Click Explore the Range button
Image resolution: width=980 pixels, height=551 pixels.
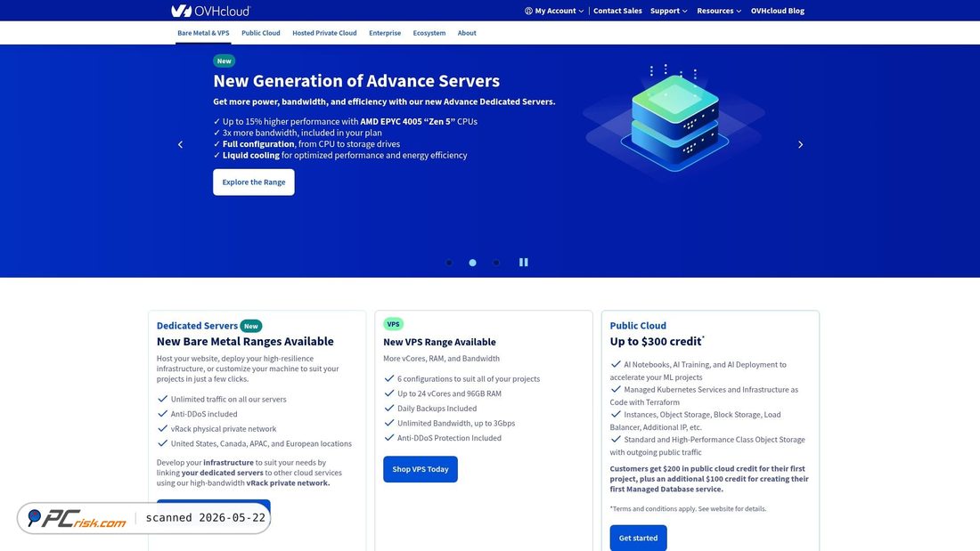pos(254,182)
